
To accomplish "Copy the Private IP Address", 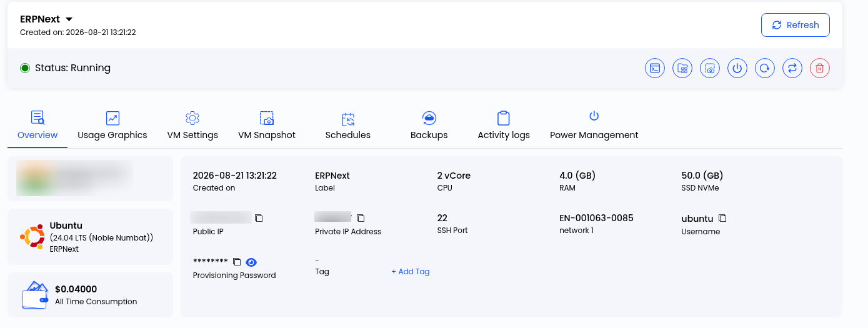I will pyautogui.click(x=361, y=218).
